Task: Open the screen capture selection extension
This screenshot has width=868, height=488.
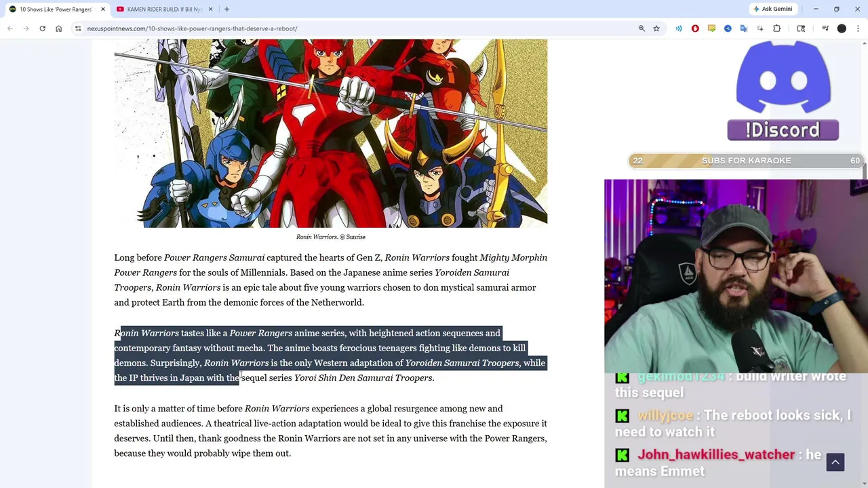Action: 760,28
